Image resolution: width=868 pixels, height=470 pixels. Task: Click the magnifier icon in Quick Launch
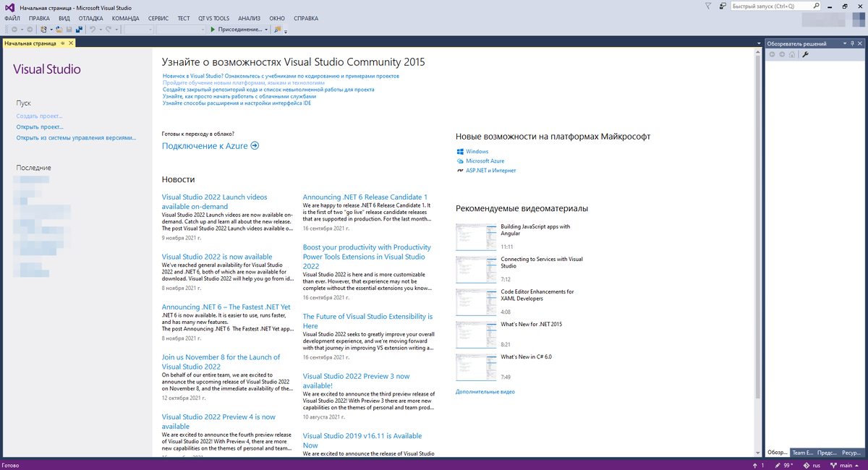(816, 6)
